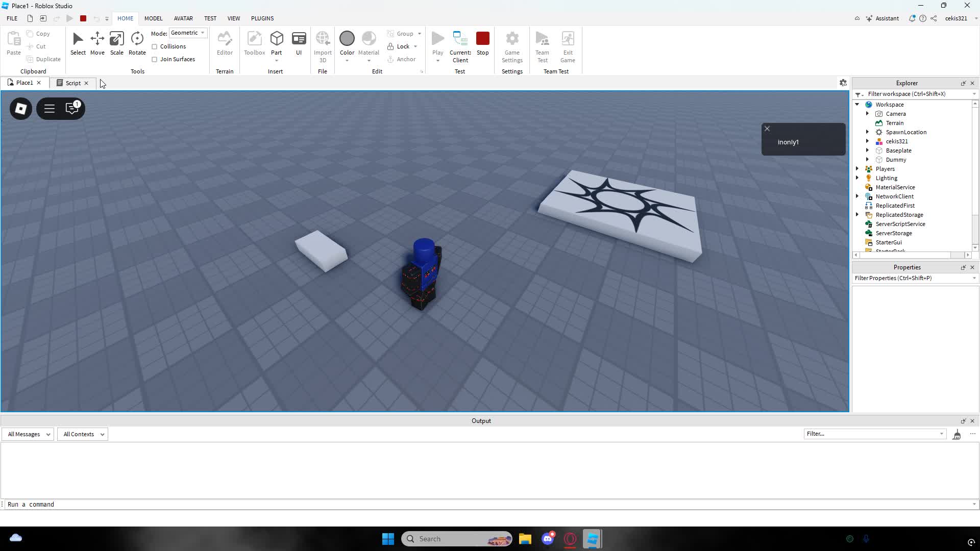This screenshot has height=551, width=980.
Task: Enable the Join Surfaces checkbox
Action: [154, 59]
